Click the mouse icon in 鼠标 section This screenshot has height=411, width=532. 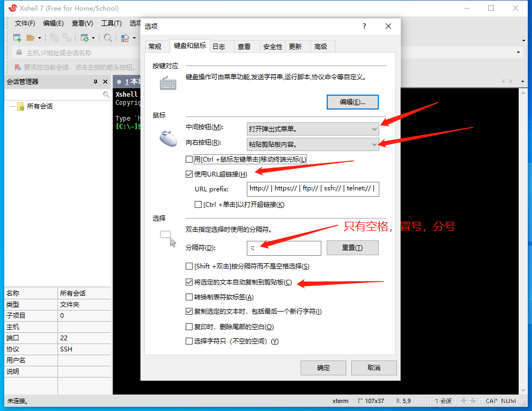coord(168,138)
